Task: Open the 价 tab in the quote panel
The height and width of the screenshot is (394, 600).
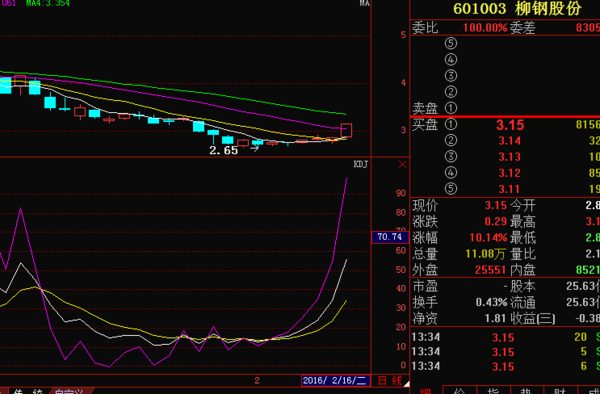Action: coord(460,391)
